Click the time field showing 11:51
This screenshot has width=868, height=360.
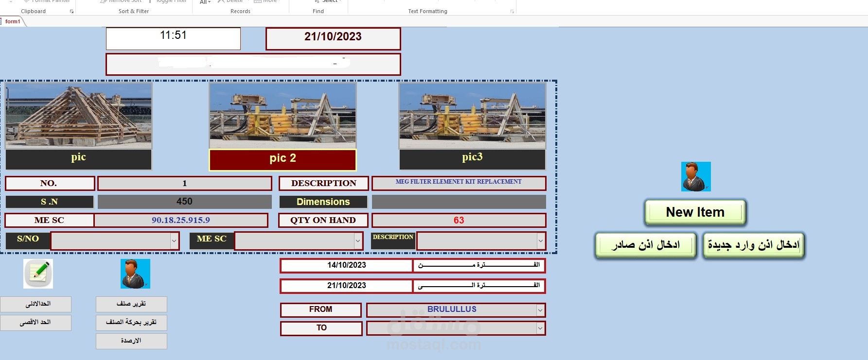[173, 38]
